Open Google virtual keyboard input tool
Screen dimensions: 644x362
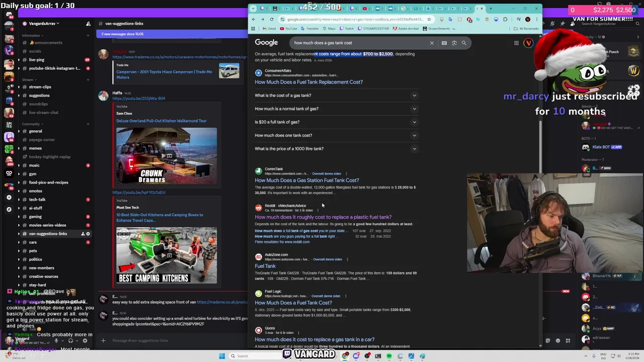(x=444, y=43)
